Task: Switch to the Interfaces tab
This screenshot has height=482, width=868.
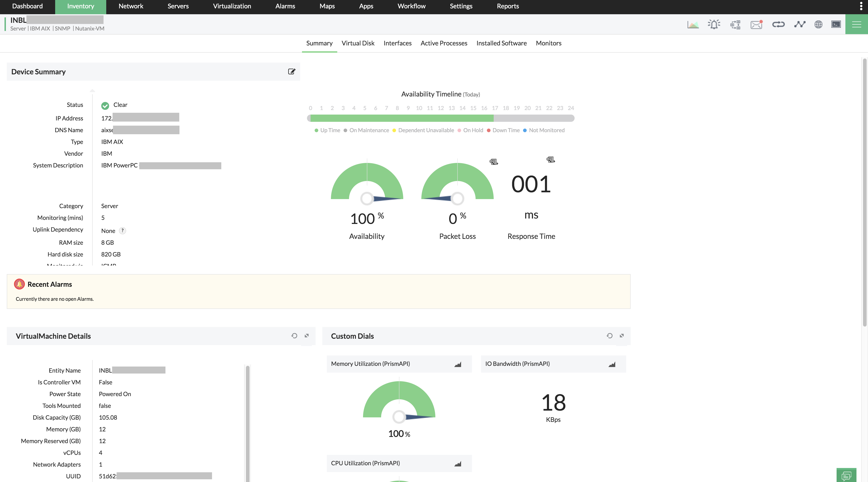Action: (x=397, y=43)
